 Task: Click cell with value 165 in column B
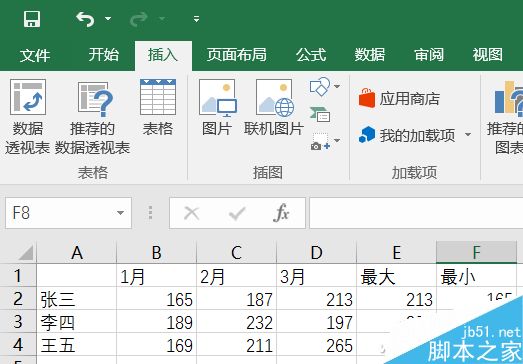(157, 299)
